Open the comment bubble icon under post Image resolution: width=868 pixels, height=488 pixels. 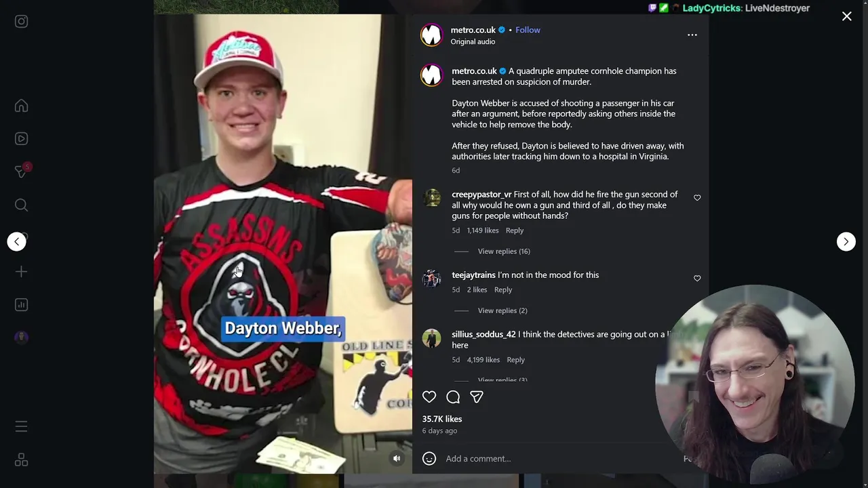tap(453, 397)
